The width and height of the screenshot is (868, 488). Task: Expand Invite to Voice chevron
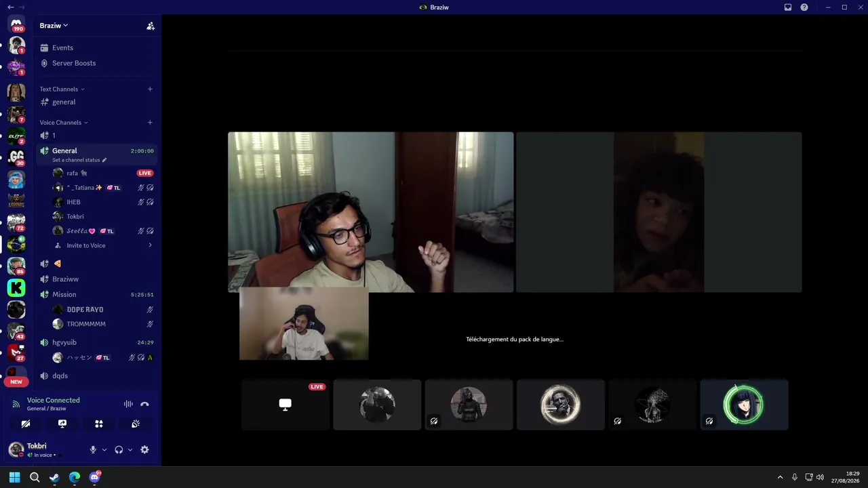tap(150, 245)
